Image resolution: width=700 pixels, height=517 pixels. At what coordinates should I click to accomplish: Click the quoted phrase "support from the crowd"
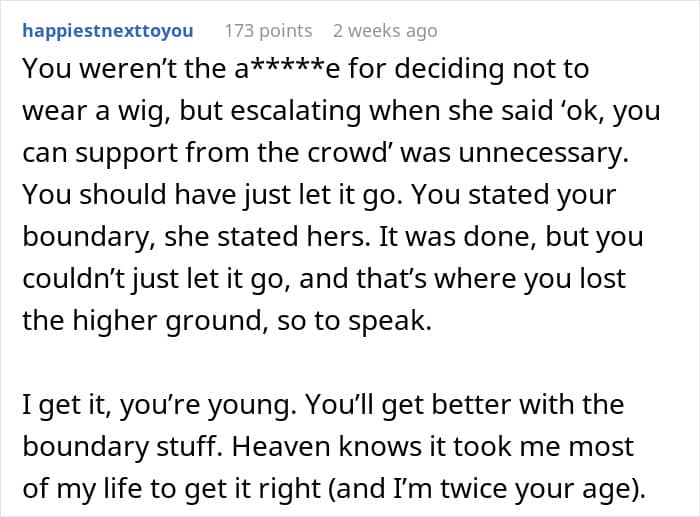tap(232, 153)
